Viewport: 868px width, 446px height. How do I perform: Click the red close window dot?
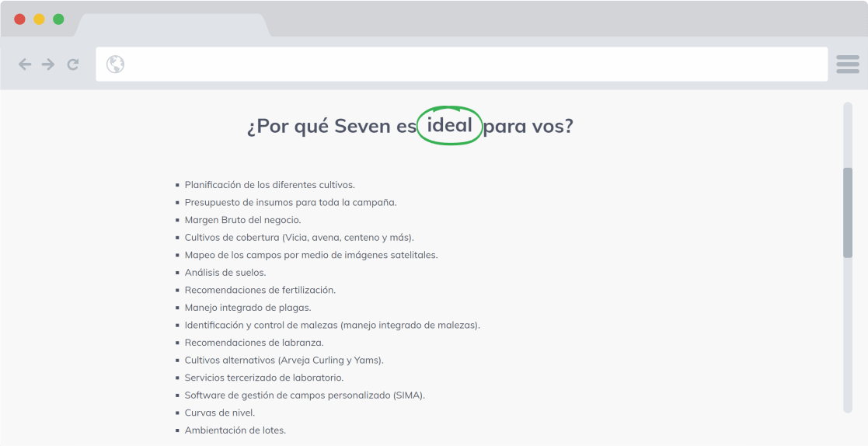[x=20, y=19]
